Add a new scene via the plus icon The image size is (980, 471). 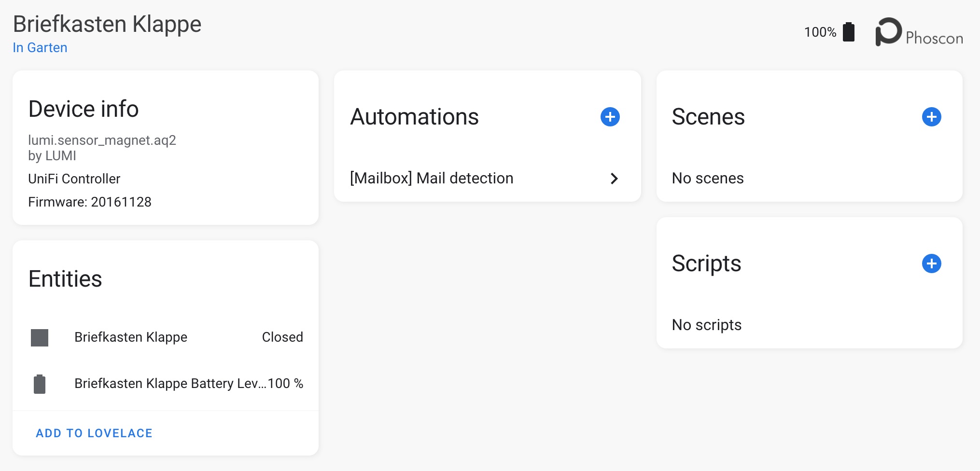coord(931,116)
